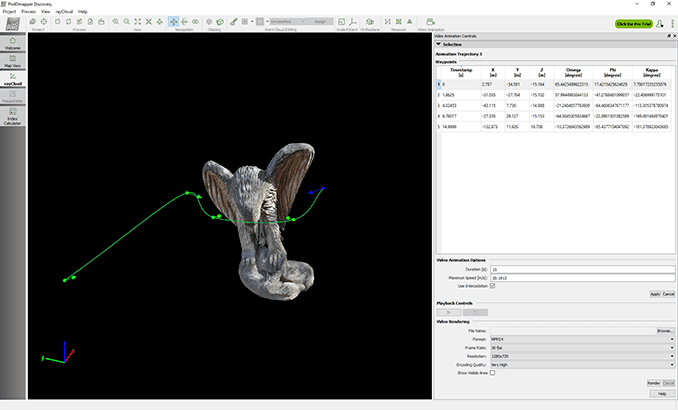Open the Resolution 1280x720 dropdown
The height and width of the screenshot is (410, 678).
point(582,355)
